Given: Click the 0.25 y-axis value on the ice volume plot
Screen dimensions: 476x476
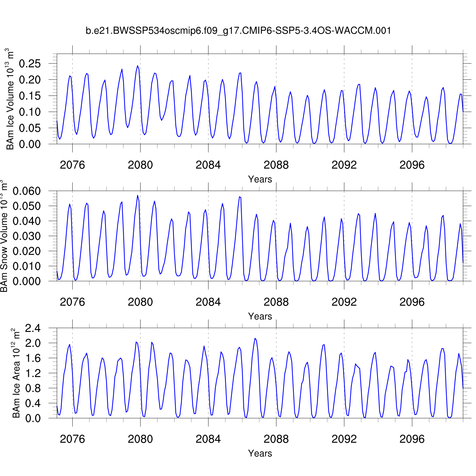Looking at the screenshot, I should 30,64.
